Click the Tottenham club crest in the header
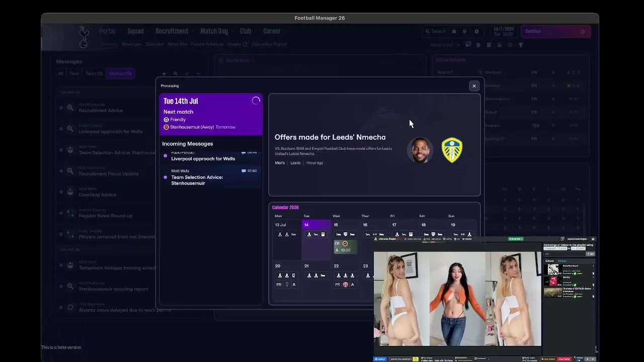 point(84,37)
